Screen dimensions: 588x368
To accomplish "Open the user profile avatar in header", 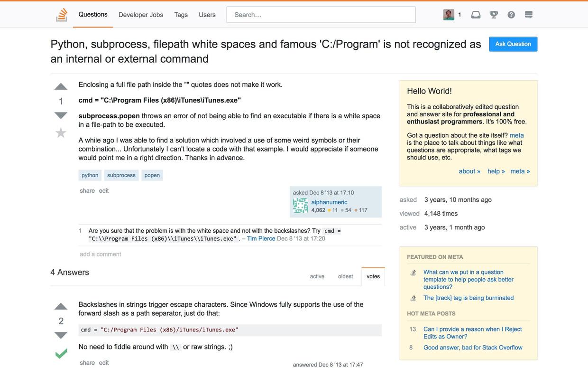I will [x=449, y=15].
